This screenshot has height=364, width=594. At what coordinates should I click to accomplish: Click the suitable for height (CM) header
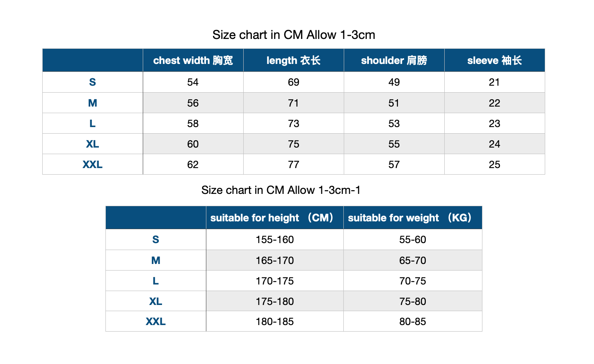pyautogui.click(x=275, y=218)
